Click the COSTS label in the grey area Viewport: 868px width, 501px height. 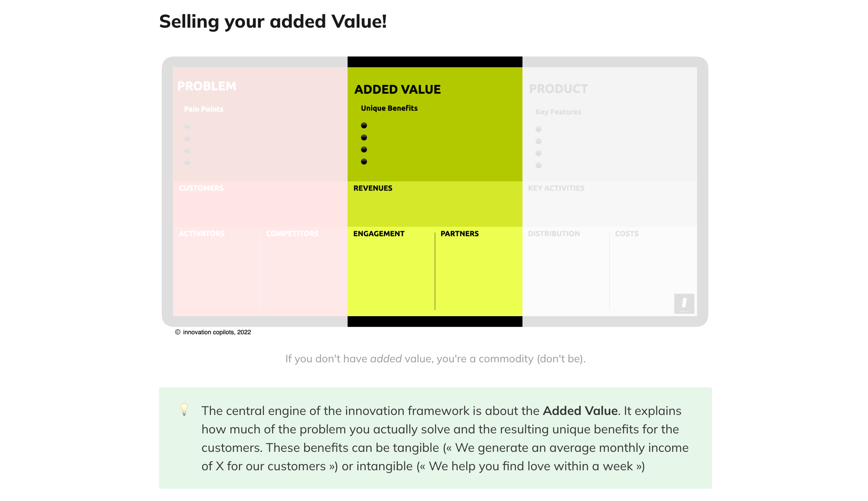(x=626, y=234)
